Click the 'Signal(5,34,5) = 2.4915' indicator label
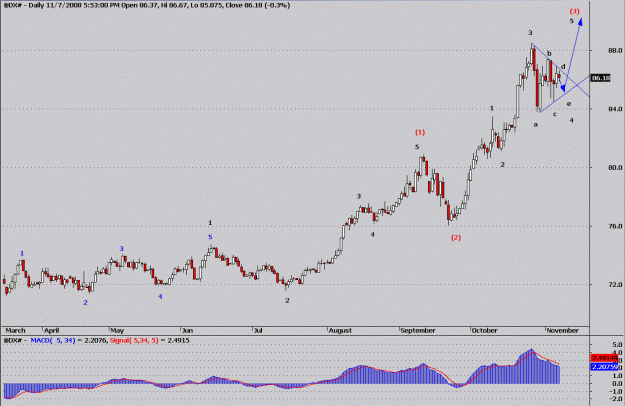 tap(149, 341)
